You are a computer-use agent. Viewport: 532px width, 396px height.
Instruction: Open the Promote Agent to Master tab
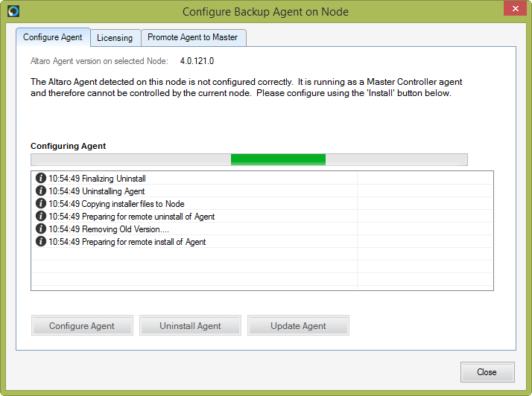(x=193, y=37)
